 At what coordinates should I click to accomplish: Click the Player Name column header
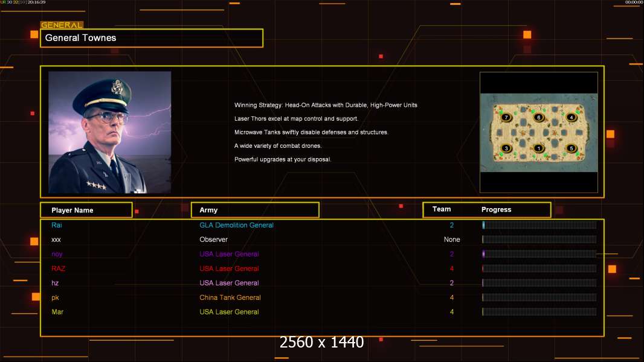point(86,210)
